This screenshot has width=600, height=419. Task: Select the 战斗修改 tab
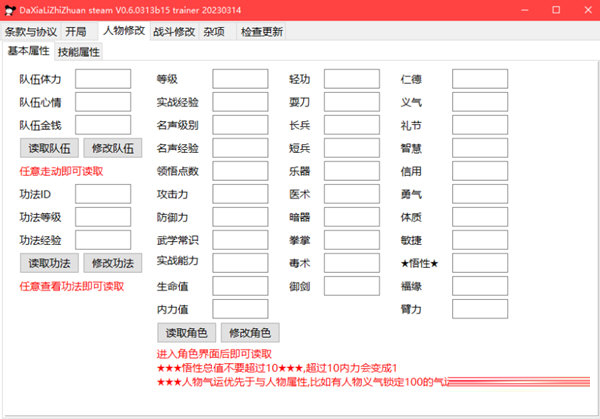174,31
